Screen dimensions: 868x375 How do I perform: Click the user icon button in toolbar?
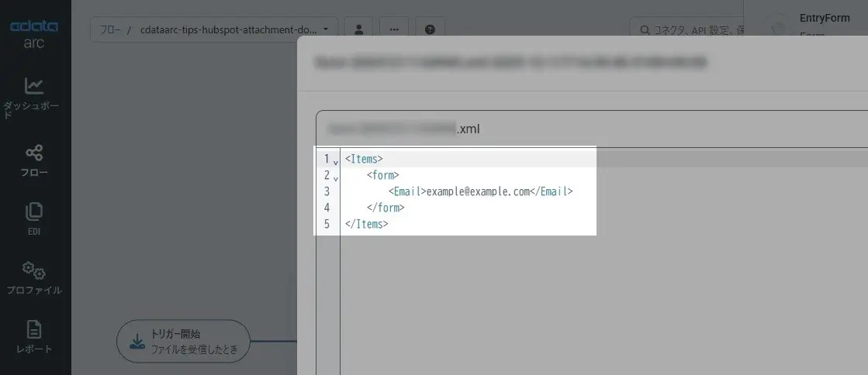[358, 29]
